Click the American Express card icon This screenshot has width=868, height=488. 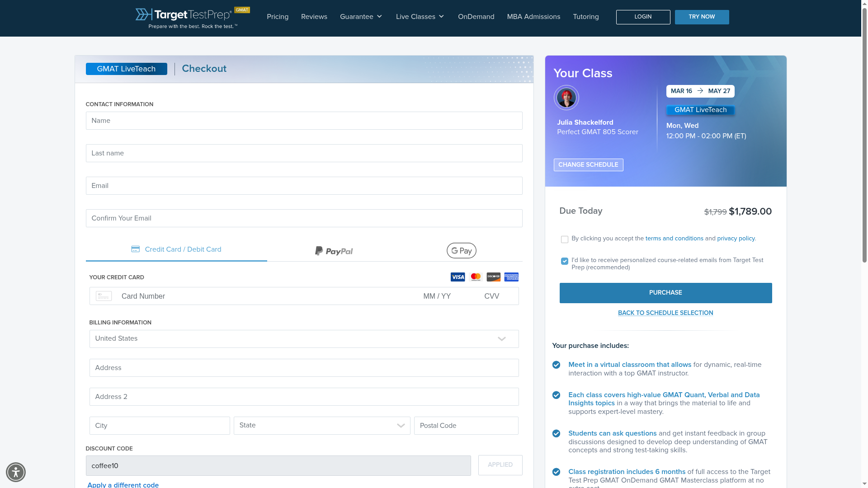point(511,277)
